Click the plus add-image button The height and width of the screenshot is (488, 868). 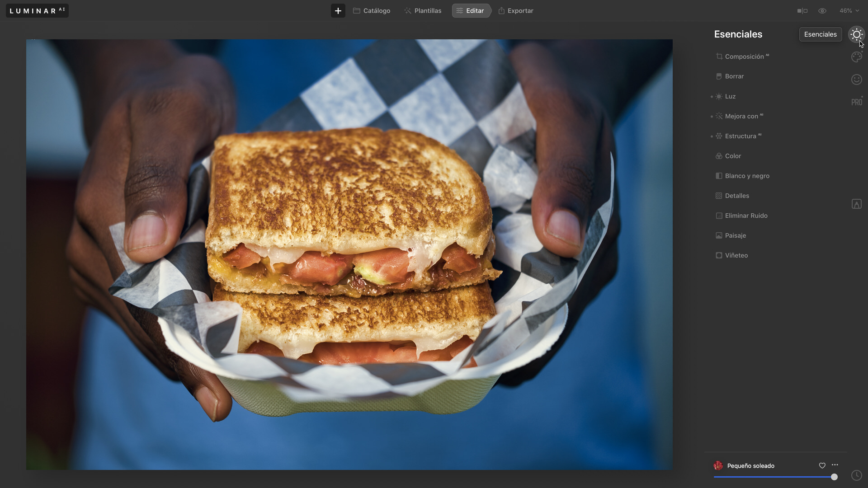click(338, 11)
